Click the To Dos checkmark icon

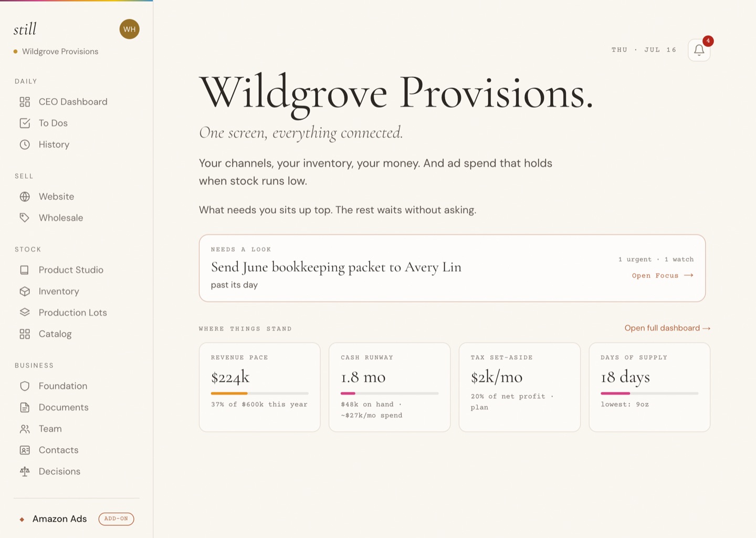pyautogui.click(x=25, y=123)
